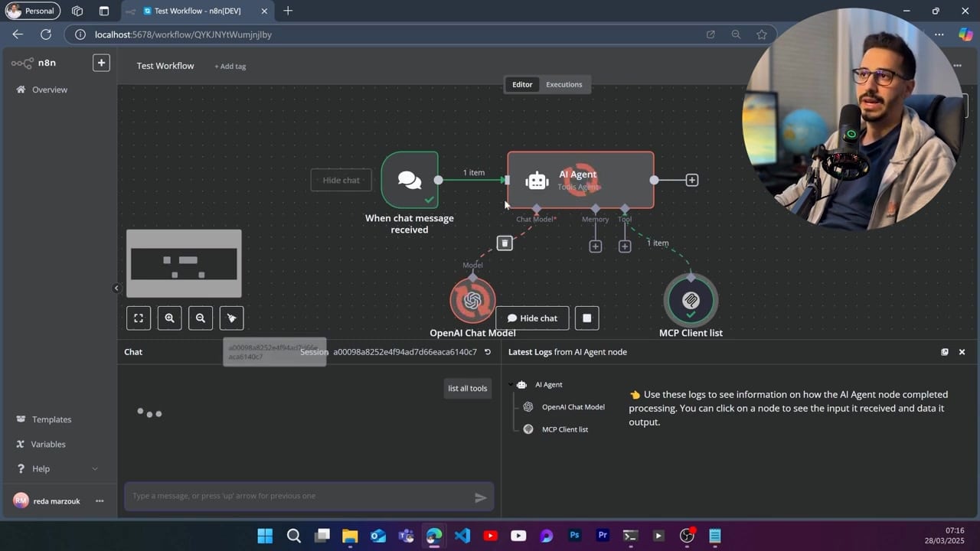Viewport: 980px width, 551px height.
Task: Open the menu dots next to reda marzouk
Action: [100, 501]
